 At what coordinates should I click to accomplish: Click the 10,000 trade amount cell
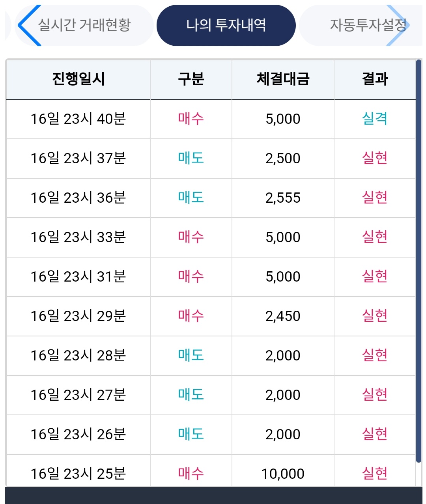283,473
